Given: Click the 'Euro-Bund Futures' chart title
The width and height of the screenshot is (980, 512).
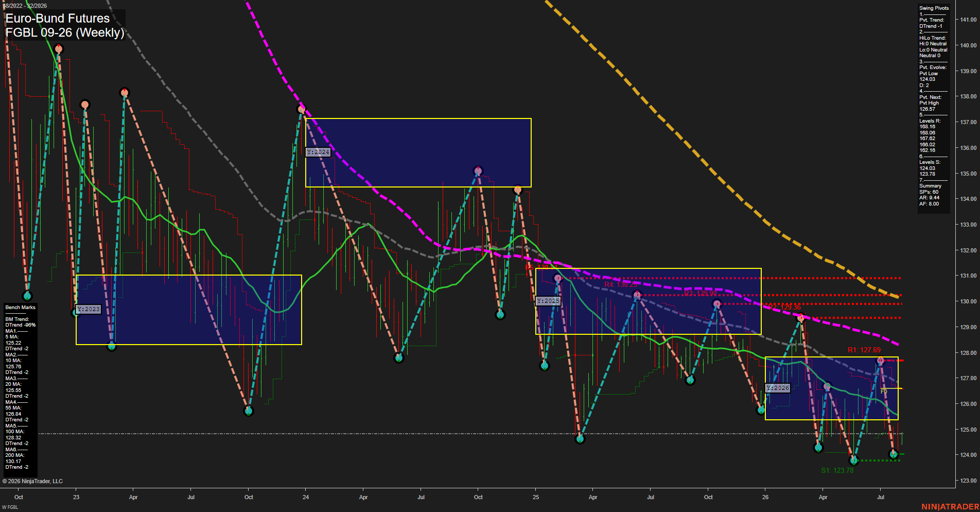Looking at the screenshot, I should [x=58, y=19].
